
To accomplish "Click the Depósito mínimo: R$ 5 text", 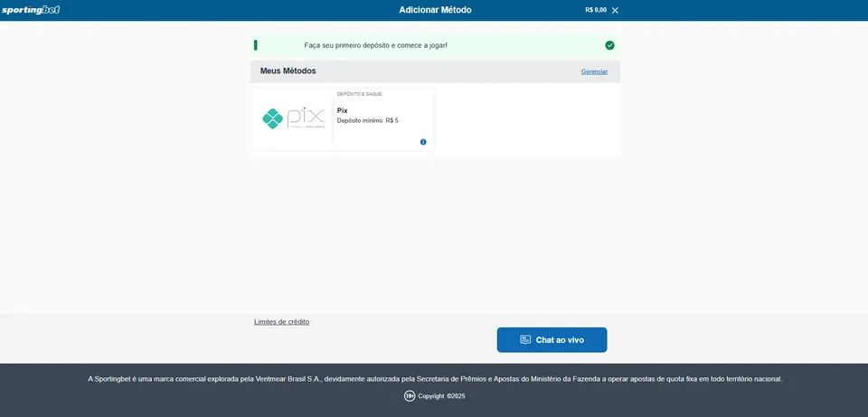I will pos(367,120).
